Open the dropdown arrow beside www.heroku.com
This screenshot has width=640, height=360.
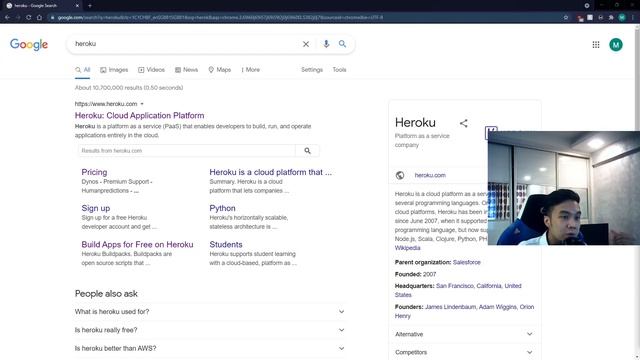pos(142,104)
